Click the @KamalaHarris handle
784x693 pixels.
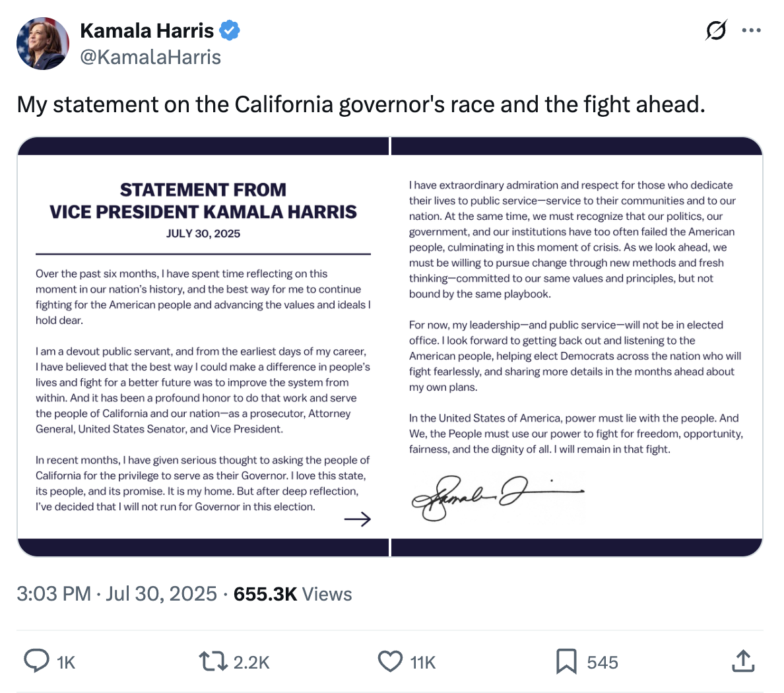pyautogui.click(x=150, y=57)
